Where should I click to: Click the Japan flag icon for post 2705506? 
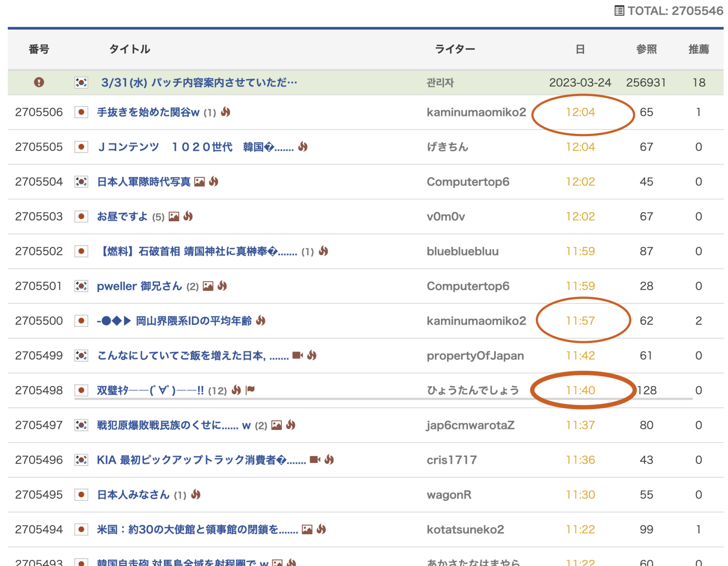81,112
